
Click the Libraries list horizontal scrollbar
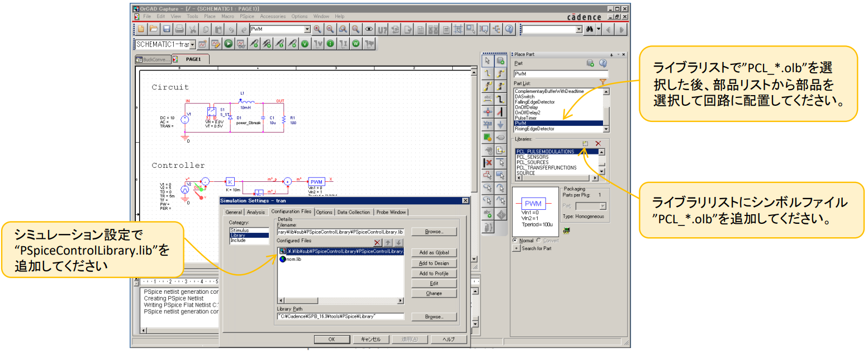point(557,178)
